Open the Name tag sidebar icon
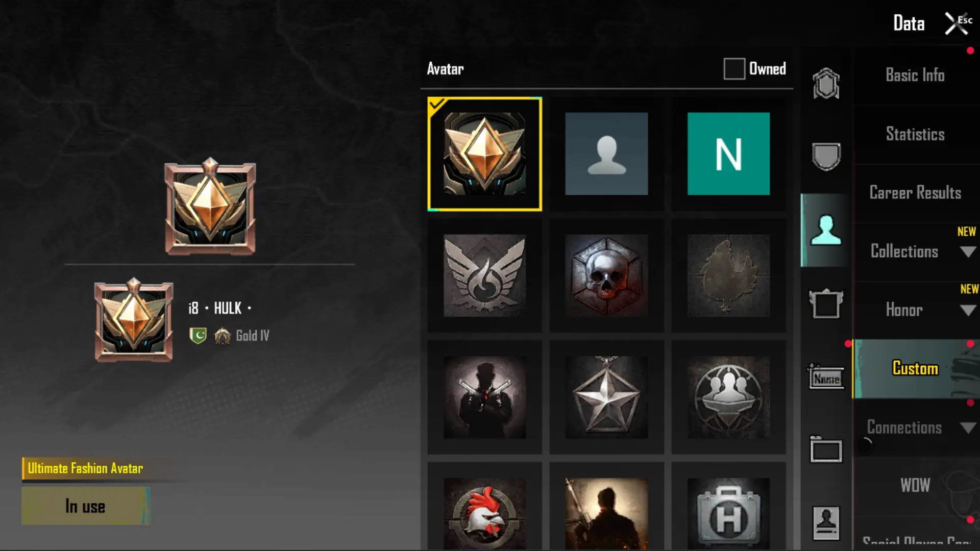The height and width of the screenshot is (551, 980). [x=826, y=377]
